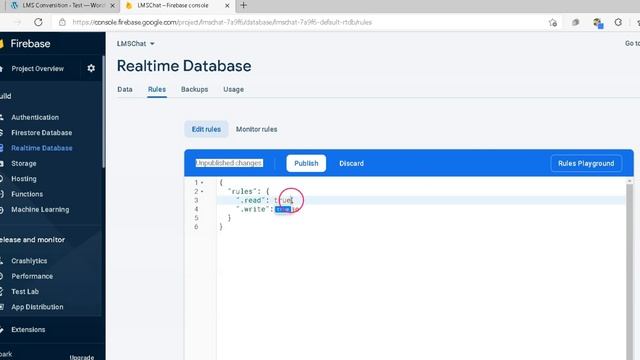This screenshot has height=360, width=640.
Task: Open Functions in sidebar
Action: click(x=27, y=194)
